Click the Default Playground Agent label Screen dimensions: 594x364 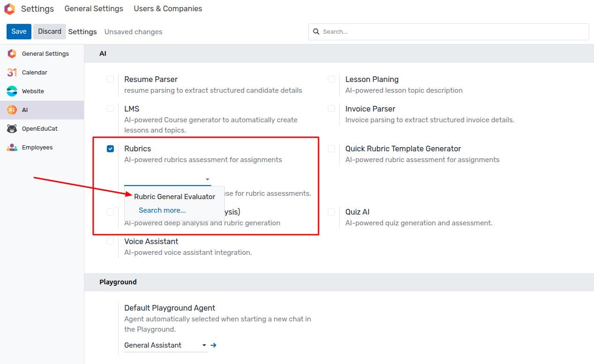click(170, 308)
